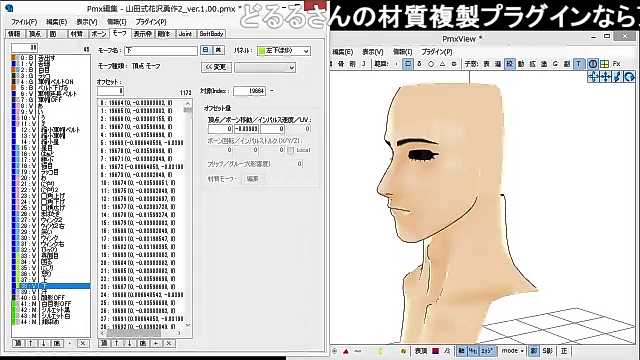Switch to the 頂点 tab
The image size is (640, 360).
point(35,34)
